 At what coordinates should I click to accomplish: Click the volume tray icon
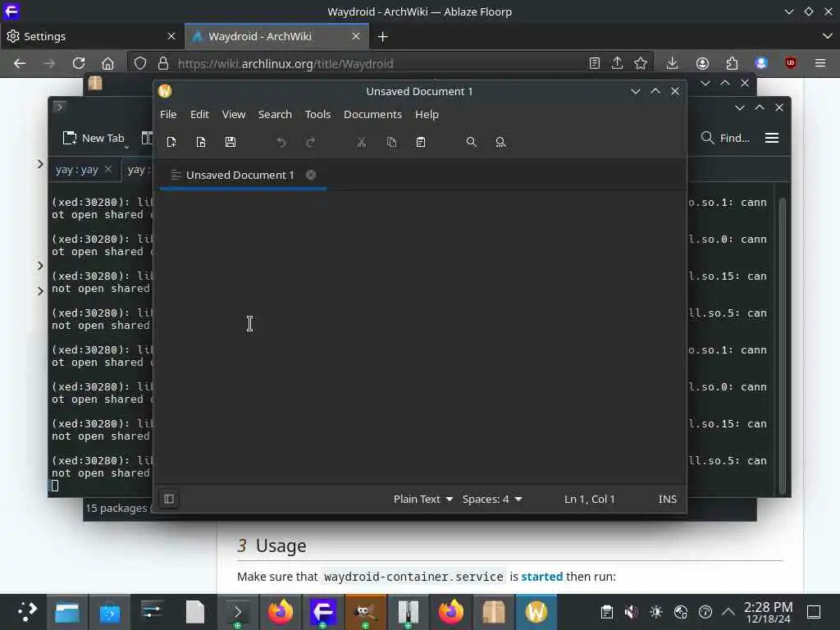point(632,612)
